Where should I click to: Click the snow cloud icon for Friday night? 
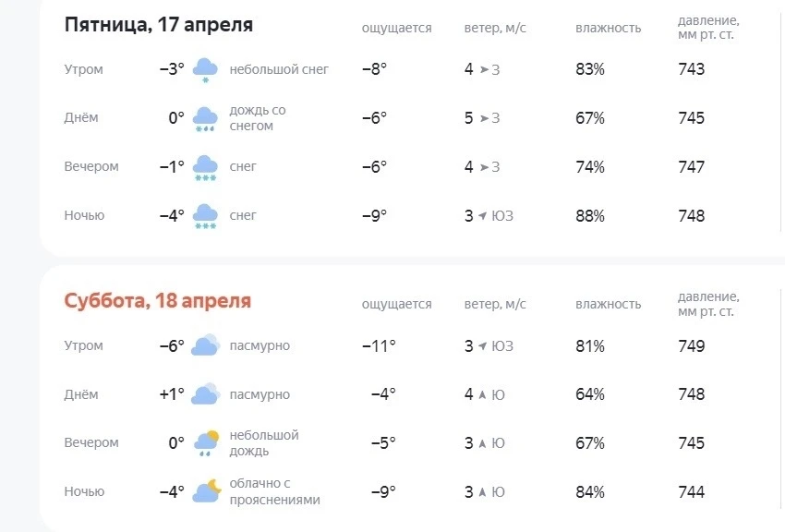click(x=205, y=216)
